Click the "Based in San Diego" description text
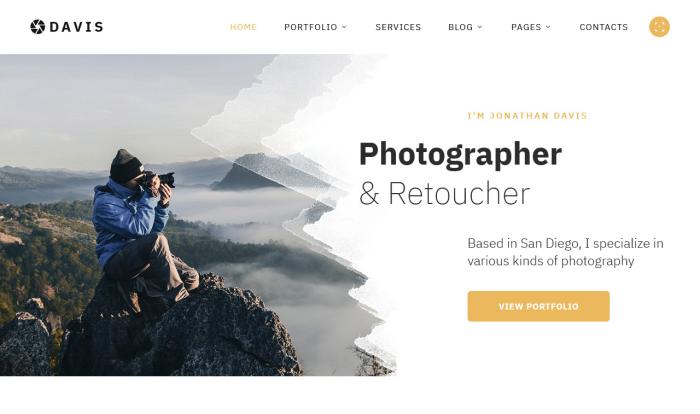 pos(565,252)
